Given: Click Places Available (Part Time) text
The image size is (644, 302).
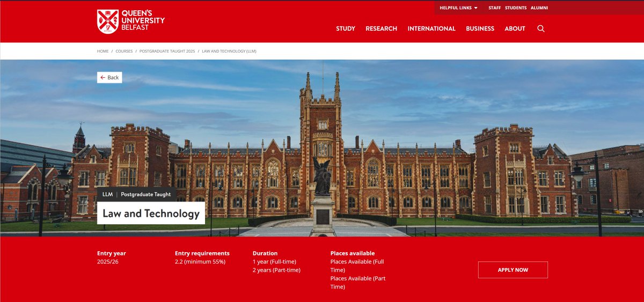Looking at the screenshot, I should [358, 283].
